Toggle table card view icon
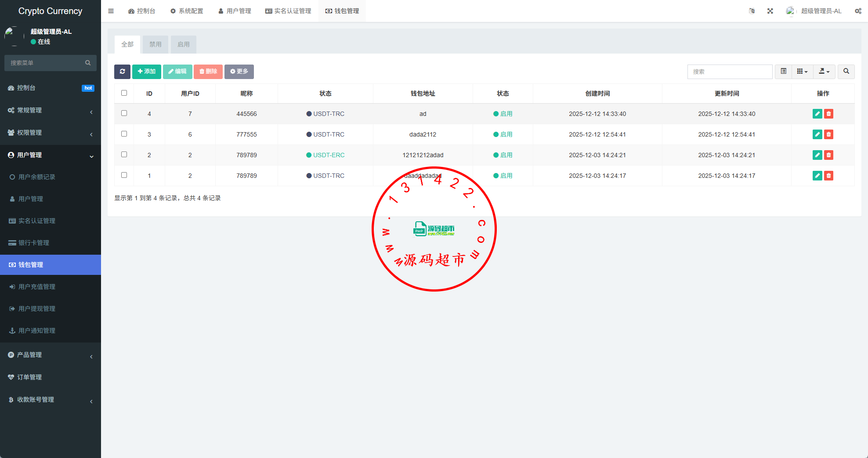Image resolution: width=868 pixels, height=458 pixels. 783,72
